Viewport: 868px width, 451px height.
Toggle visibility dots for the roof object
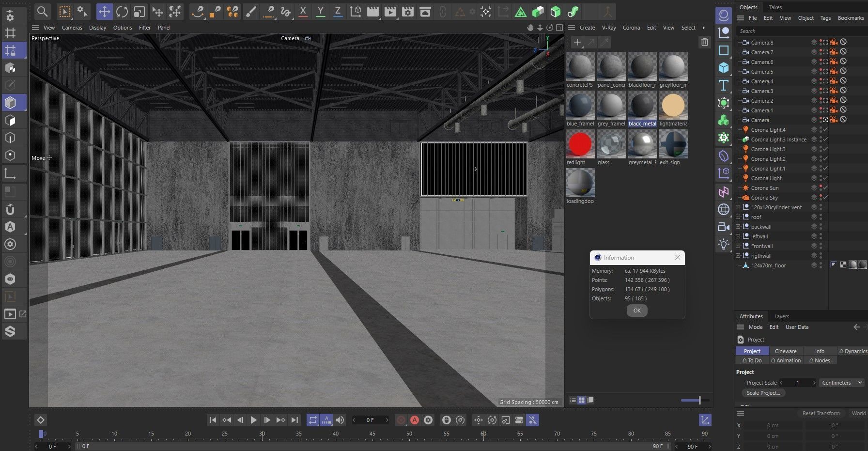pyautogui.click(x=821, y=217)
